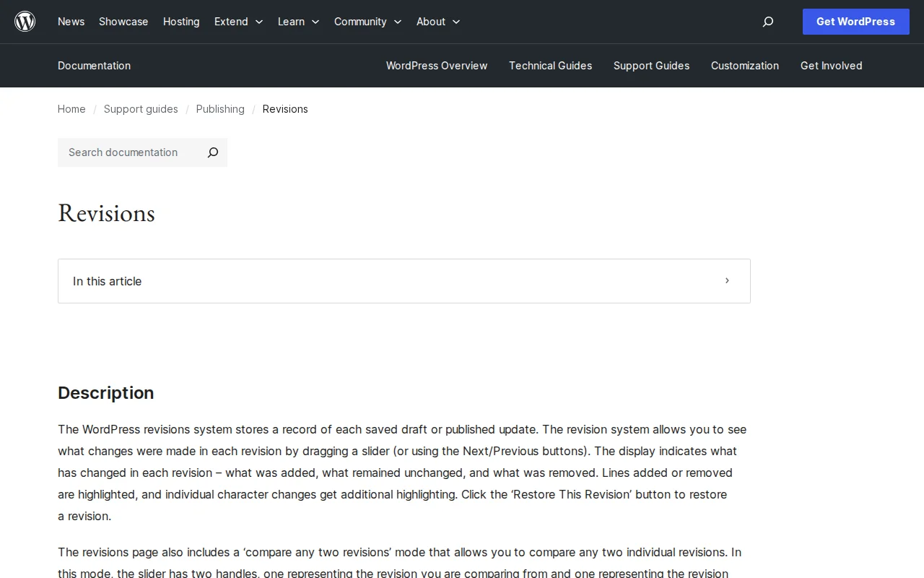This screenshot has width=924, height=578.
Task: Visit the Hosting page
Action: coord(181,22)
